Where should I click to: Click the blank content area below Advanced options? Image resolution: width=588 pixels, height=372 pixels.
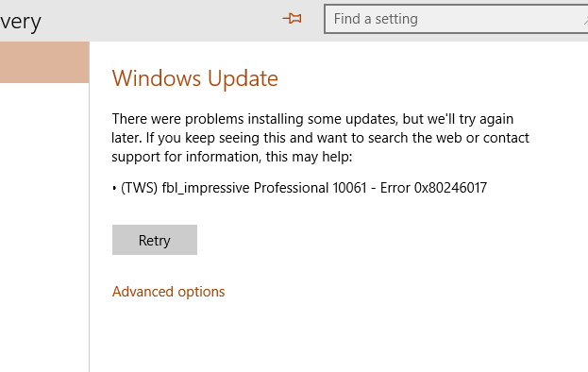(x=338, y=335)
